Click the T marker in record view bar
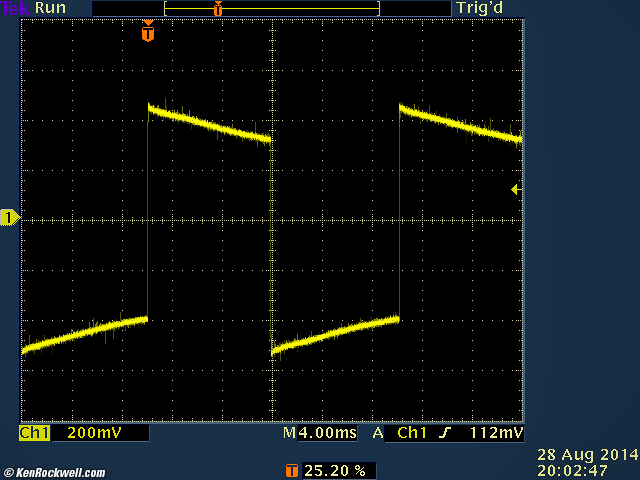This screenshot has height=480, width=640. [217, 8]
